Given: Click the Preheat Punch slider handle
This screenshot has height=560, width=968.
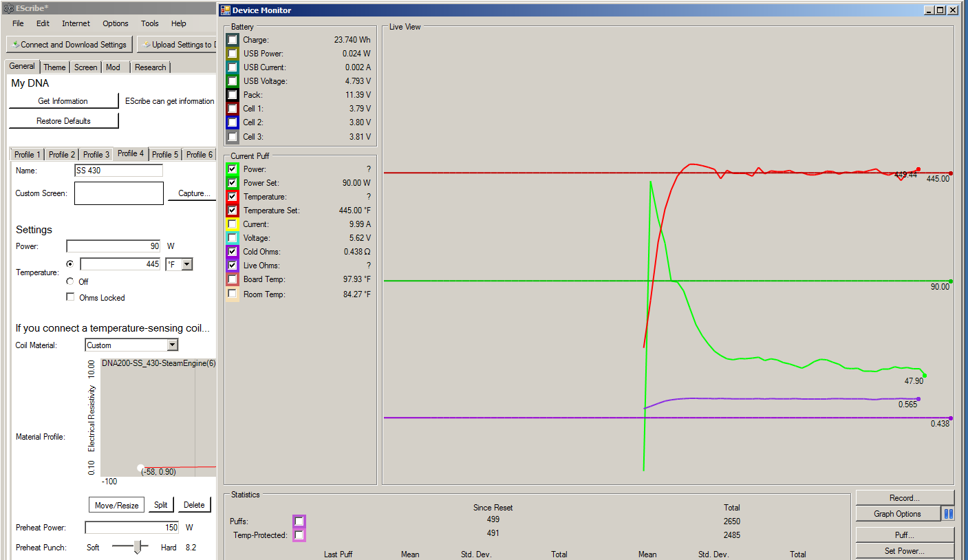Looking at the screenshot, I should click(x=138, y=547).
